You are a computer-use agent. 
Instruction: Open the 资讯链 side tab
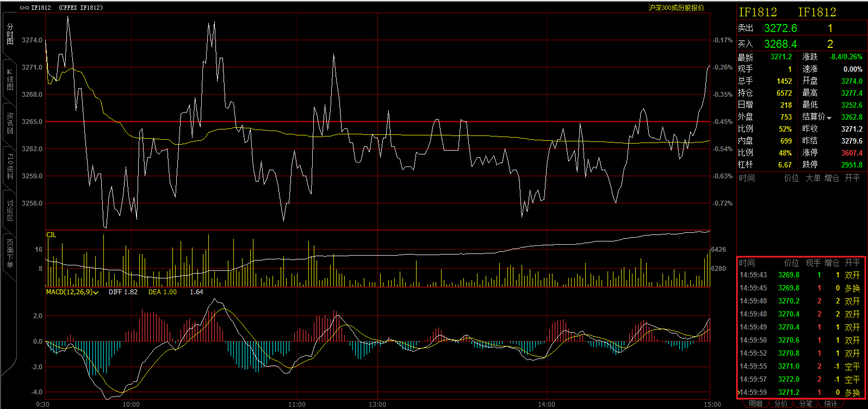[x=10, y=123]
